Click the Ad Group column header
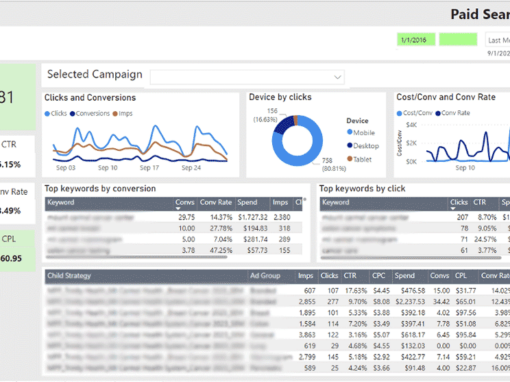The width and height of the screenshot is (510, 382). (265, 276)
